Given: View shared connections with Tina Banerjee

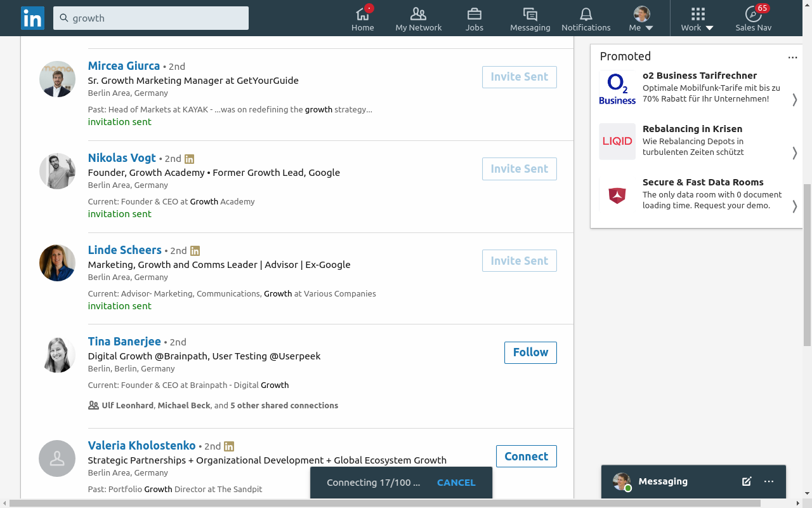Looking at the screenshot, I should [x=219, y=405].
